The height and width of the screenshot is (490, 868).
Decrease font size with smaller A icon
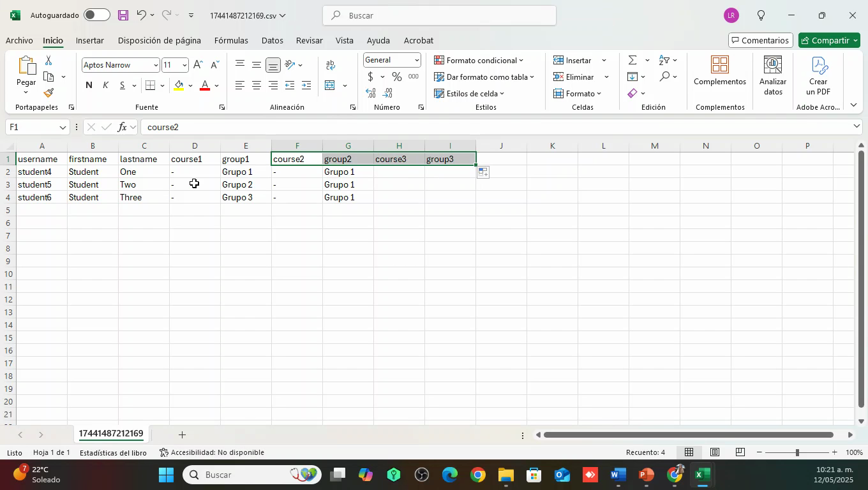click(214, 65)
